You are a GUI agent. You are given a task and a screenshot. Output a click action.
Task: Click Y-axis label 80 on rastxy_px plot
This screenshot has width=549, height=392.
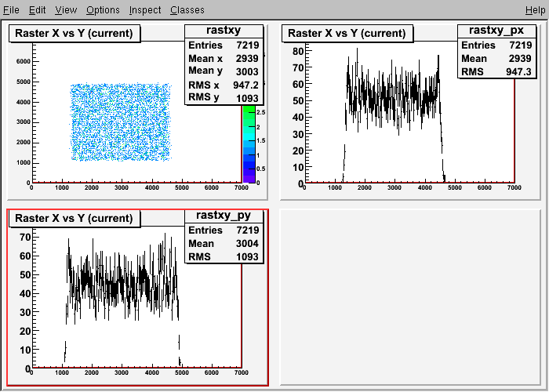point(297,51)
